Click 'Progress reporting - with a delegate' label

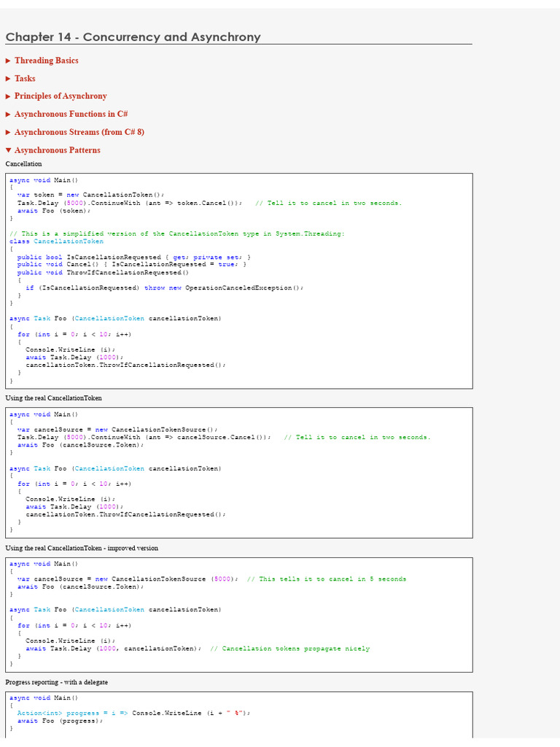[57, 682]
